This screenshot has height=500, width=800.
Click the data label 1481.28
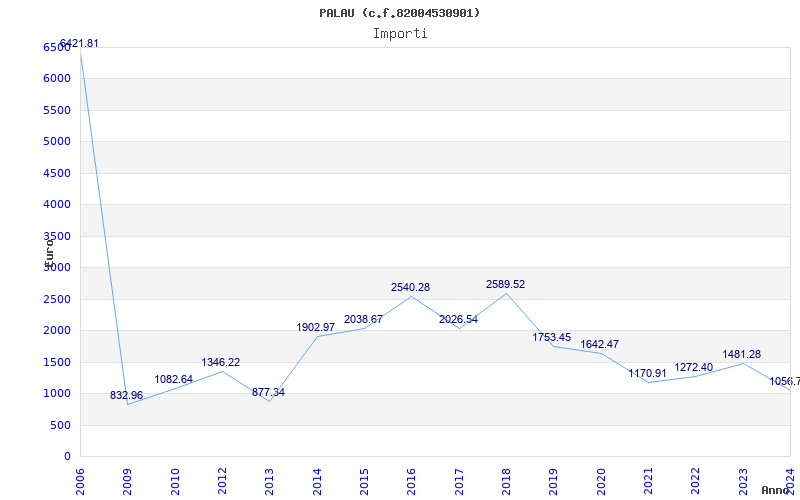pyautogui.click(x=742, y=354)
